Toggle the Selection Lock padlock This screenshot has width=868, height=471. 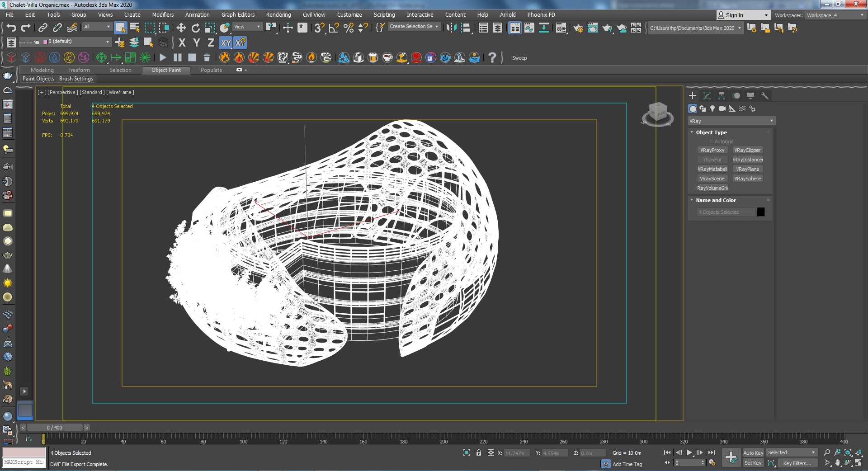click(x=479, y=453)
